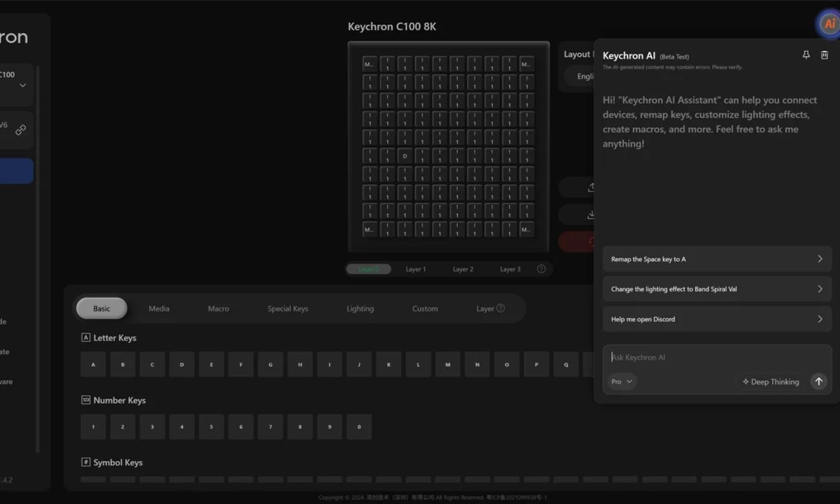Open the Custom tab

[425, 308]
